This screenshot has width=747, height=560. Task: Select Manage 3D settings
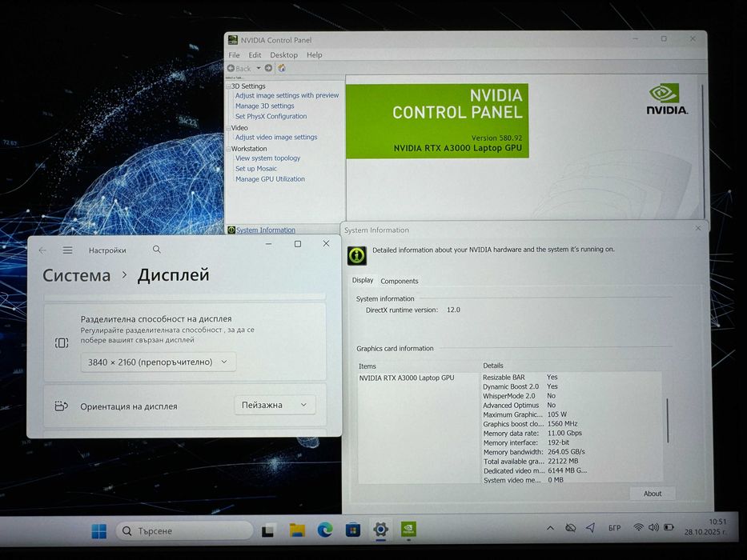[x=264, y=106]
